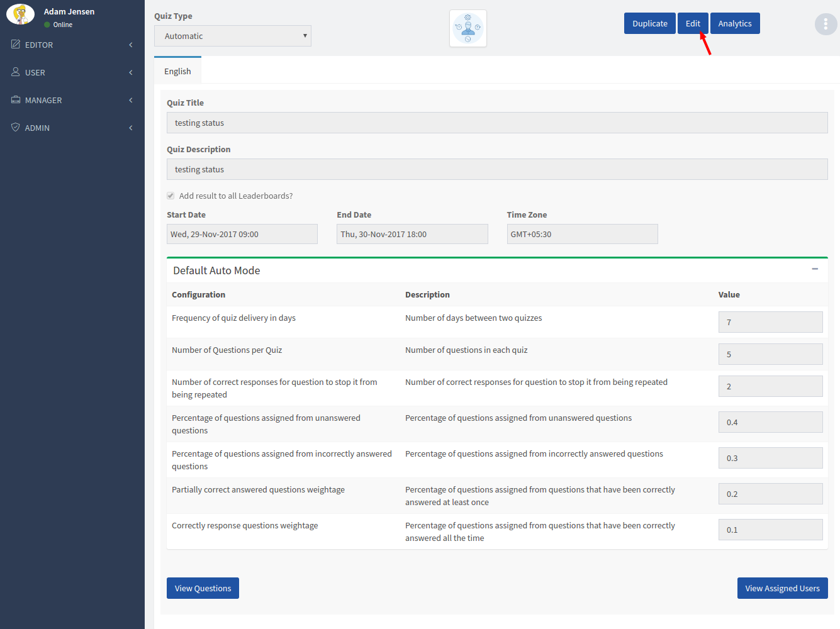Image resolution: width=840 pixels, height=629 pixels.
Task: Click the Quiz Title input field
Action: (496, 123)
